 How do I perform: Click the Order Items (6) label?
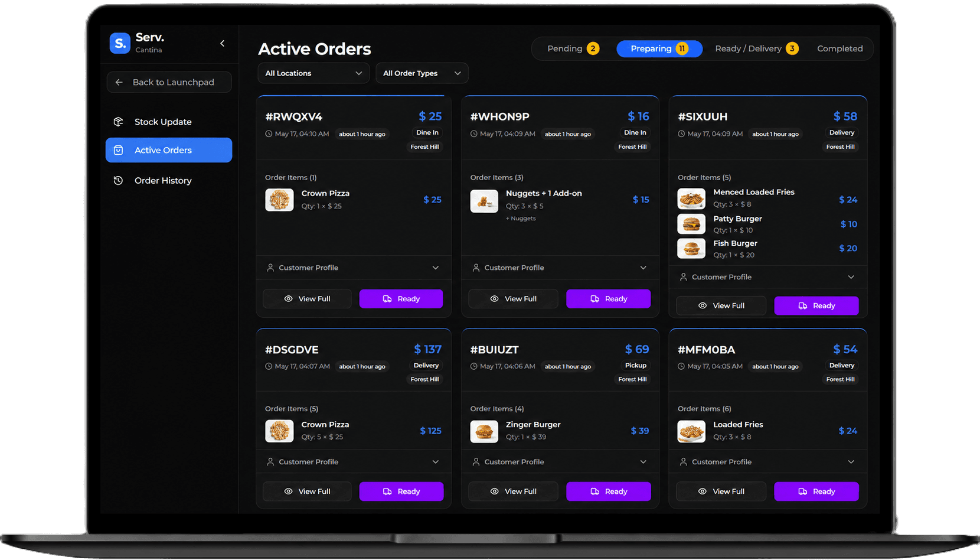click(704, 409)
